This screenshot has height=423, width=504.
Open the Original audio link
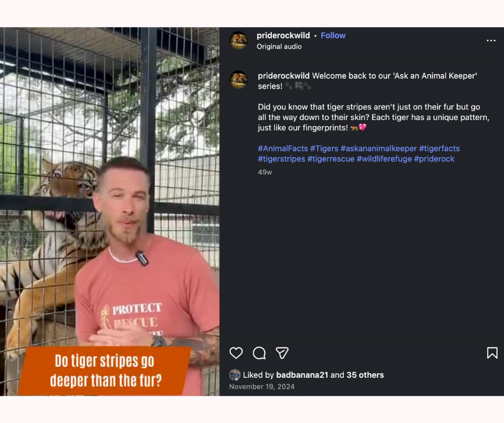click(x=279, y=46)
